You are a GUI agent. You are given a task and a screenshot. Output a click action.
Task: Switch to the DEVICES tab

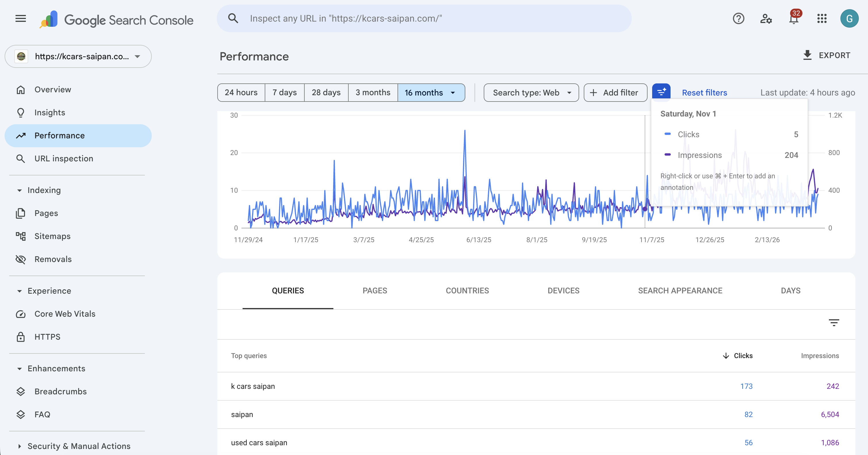[563, 290]
